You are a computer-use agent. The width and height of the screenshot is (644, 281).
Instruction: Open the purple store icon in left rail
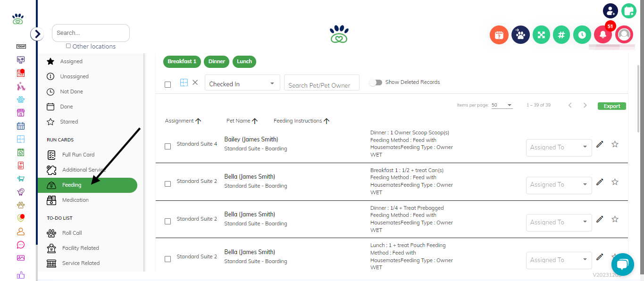(x=21, y=113)
